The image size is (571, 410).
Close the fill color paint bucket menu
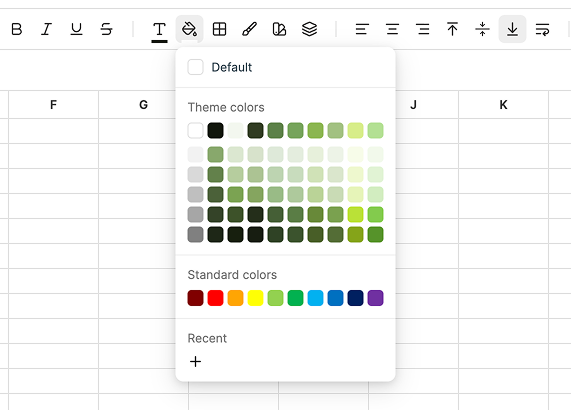coord(189,29)
